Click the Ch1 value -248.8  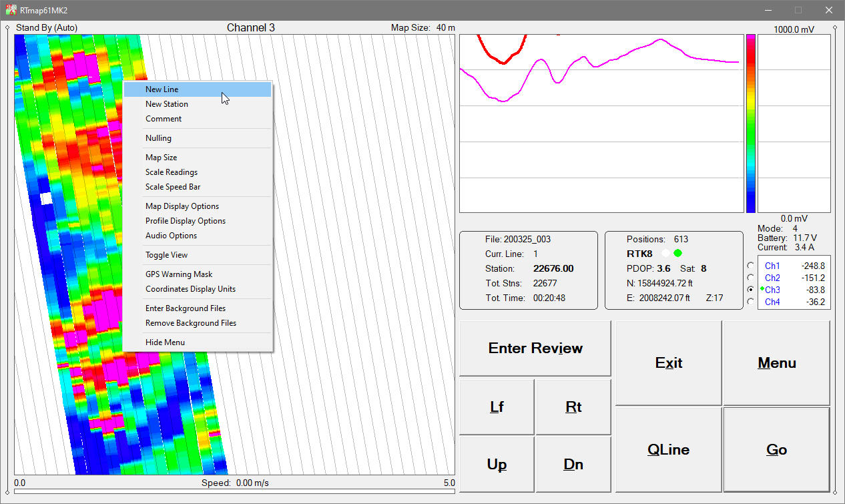(813, 266)
